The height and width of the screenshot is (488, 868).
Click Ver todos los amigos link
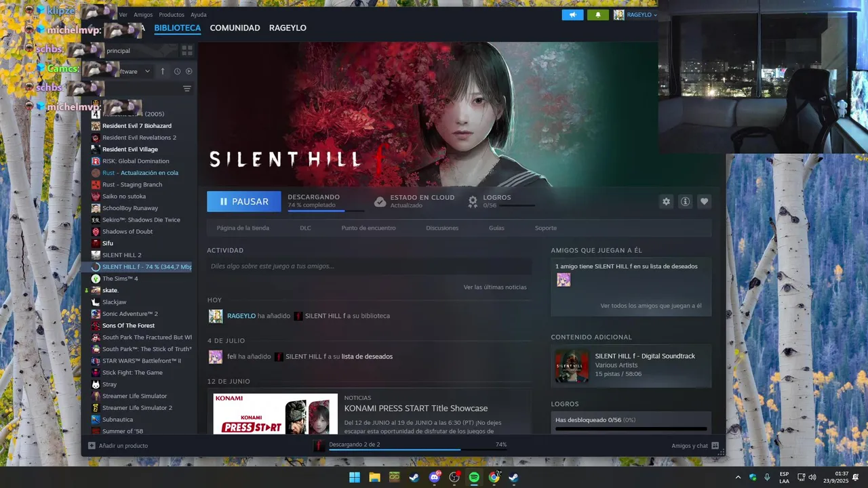pyautogui.click(x=651, y=306)
